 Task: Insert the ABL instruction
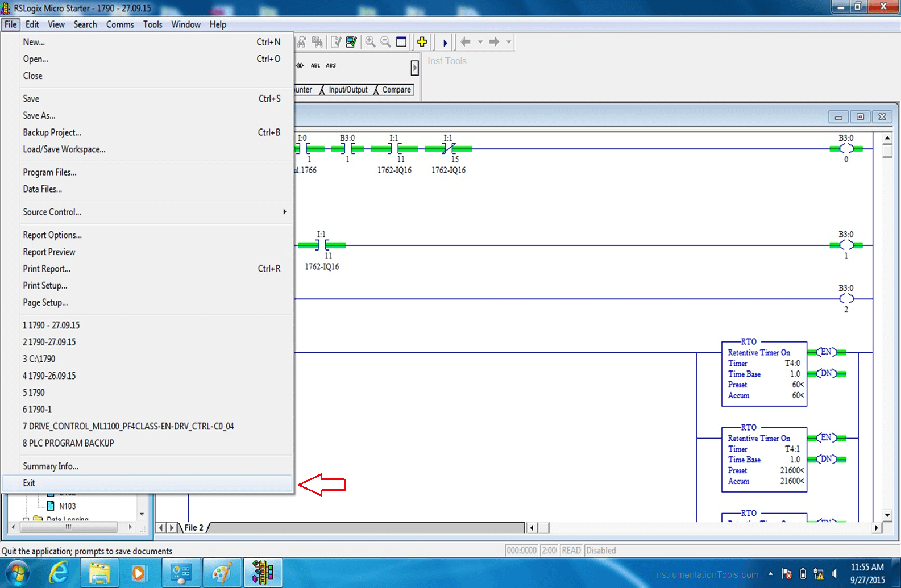click(315, 65)
